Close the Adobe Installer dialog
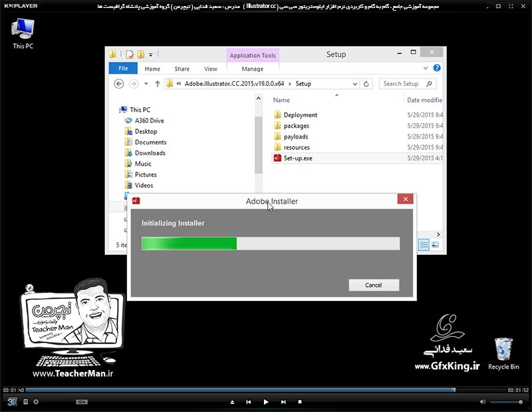Viewport: 532px width, 412px height. pos(406,199)
